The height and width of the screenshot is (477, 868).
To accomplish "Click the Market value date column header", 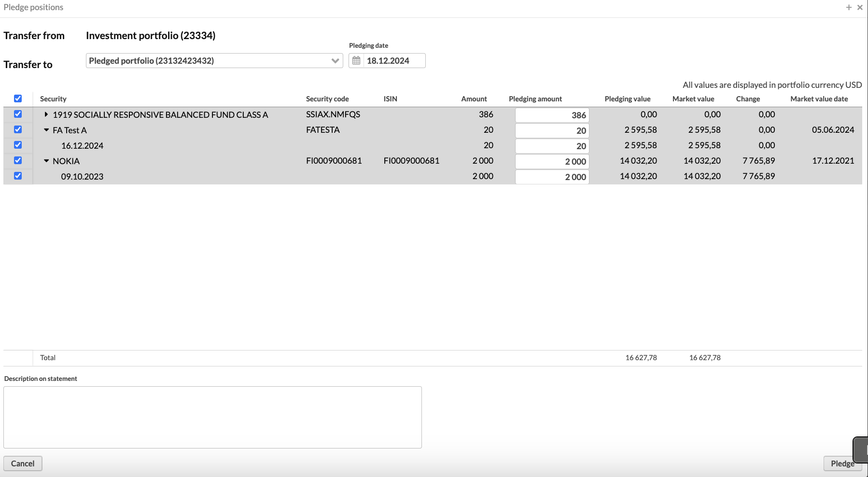I will (819, 99).
